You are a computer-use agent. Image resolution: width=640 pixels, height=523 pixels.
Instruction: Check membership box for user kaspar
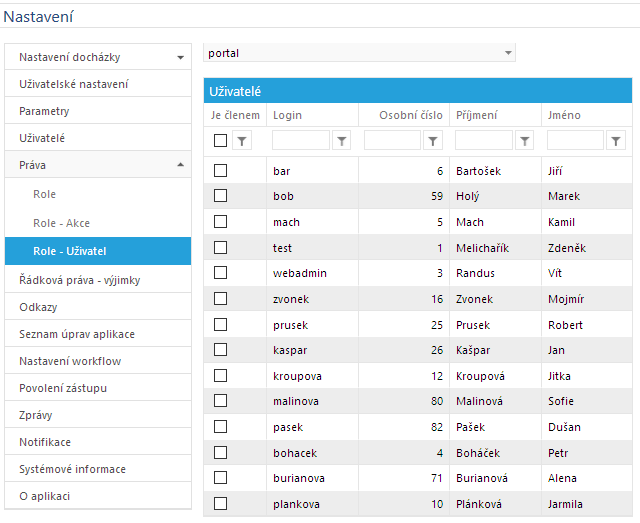220,350
